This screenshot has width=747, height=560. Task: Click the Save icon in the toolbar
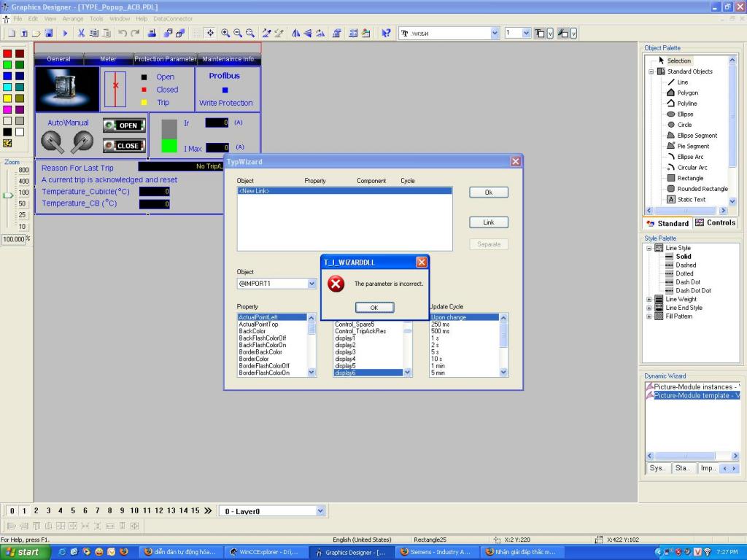tap(48, 34)
